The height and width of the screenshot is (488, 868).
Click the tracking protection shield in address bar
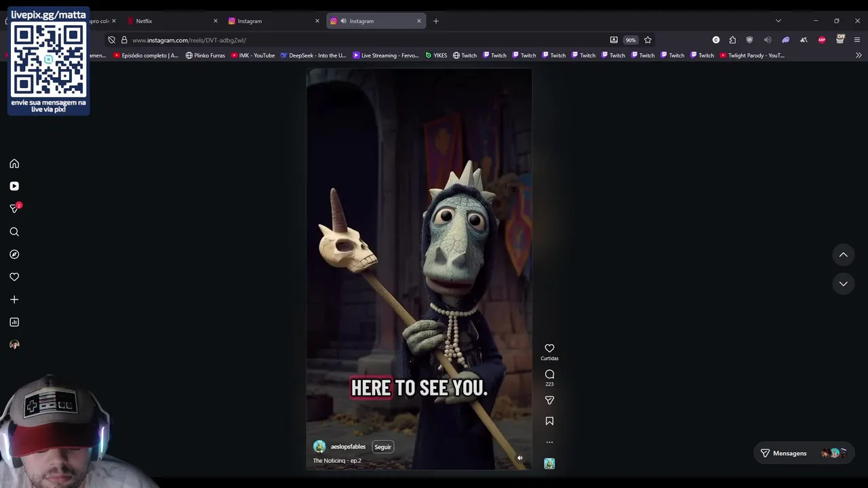pos(111,40)
